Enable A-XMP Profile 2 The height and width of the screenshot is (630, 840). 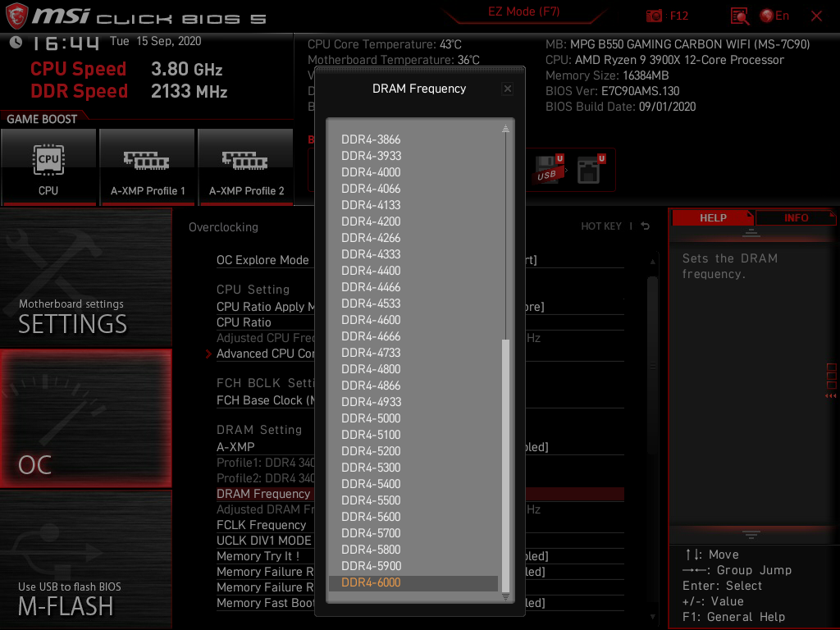pyautogui.click(x=246, y=167)
